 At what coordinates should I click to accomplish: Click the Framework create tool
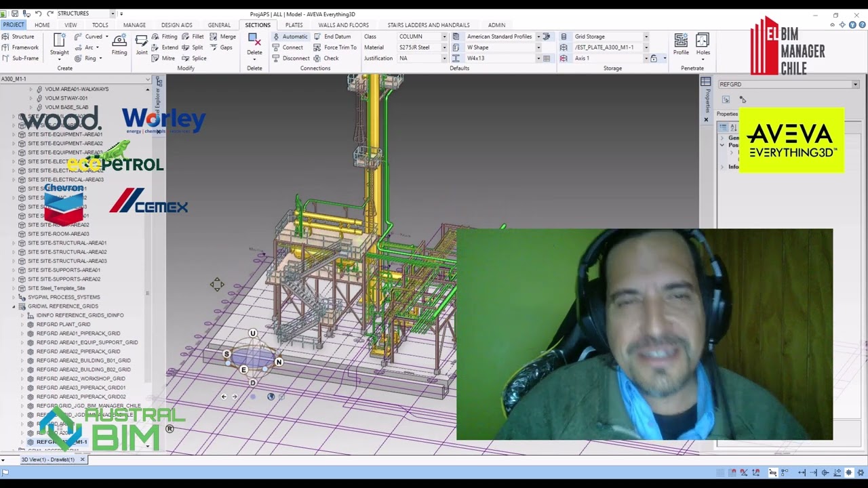tap(20, 47)
